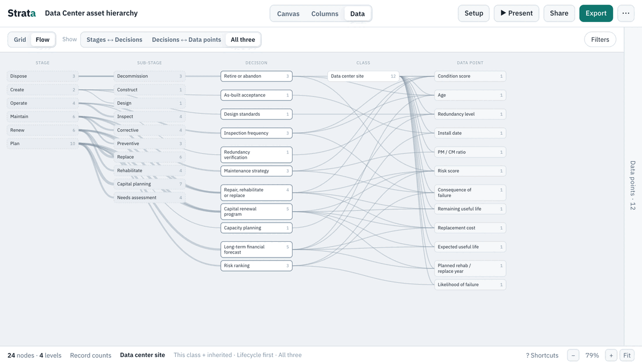Click the Risk ranking decision
The width and height of the screenshot is (642, 364).
point(256,266)
